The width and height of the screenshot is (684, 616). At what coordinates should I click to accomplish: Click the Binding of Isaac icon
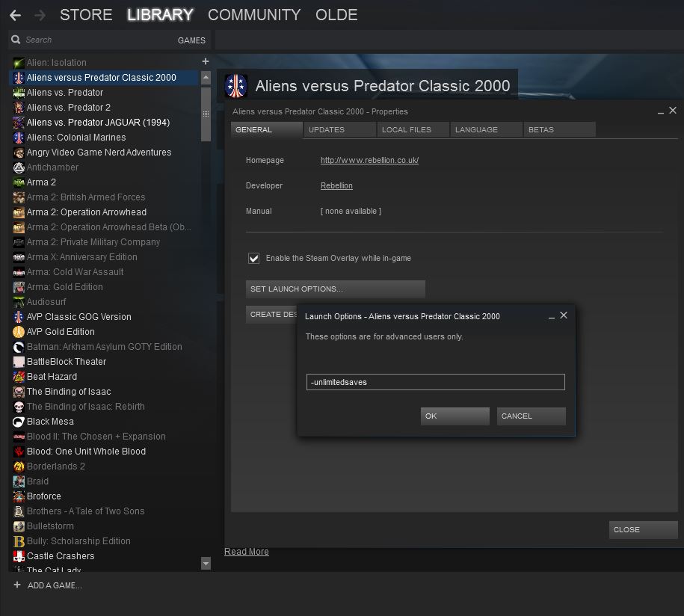pos(19,392)
